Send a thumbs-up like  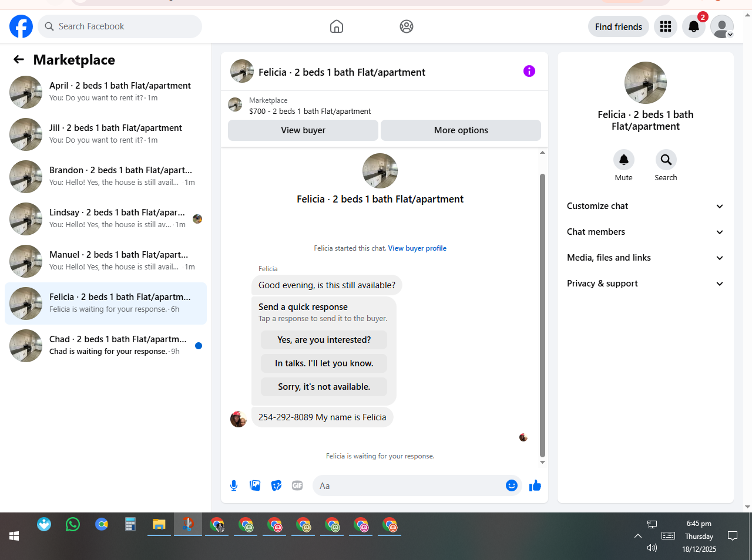[535, 485]
